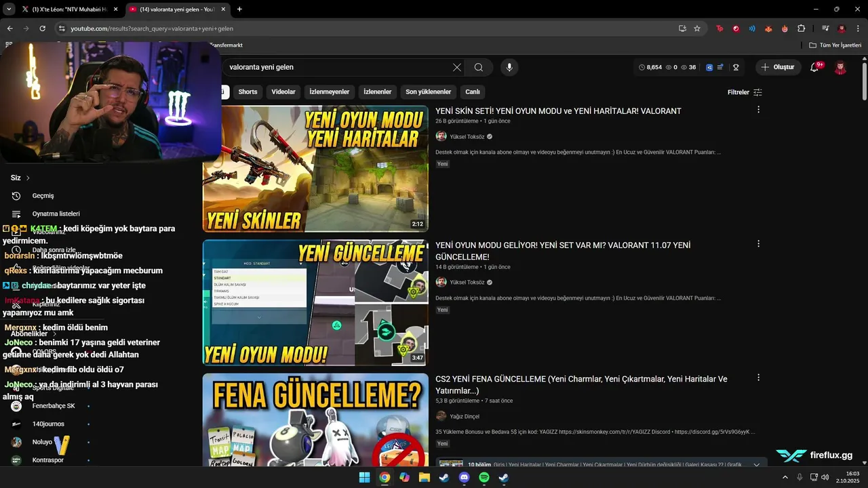Screen dimensions: 868x488
Task: Select the Shorts filter chip
Action: coord(248,91)
